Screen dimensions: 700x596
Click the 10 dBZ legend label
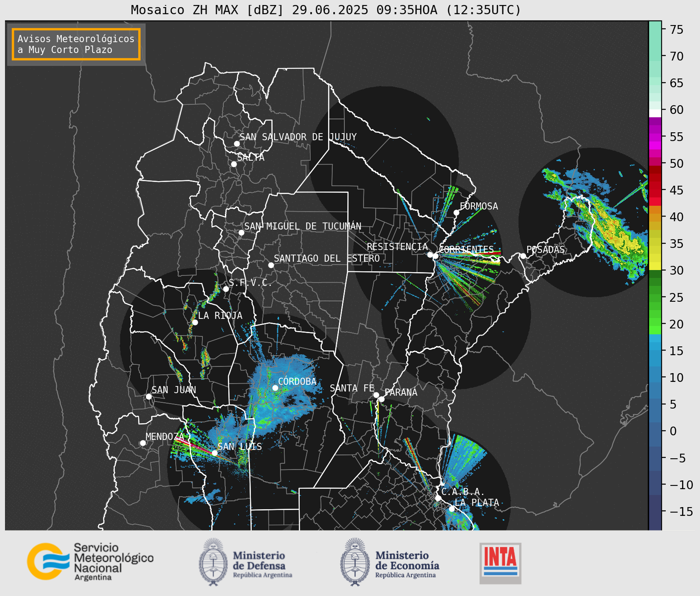click(x=677, y=378)
